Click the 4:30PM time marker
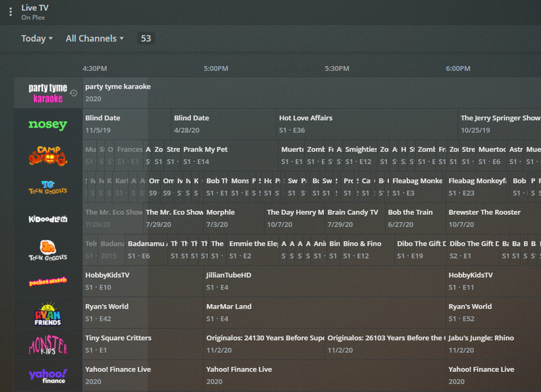The width and height of the screenshot is (541, 392). click(x=95, y=68)
